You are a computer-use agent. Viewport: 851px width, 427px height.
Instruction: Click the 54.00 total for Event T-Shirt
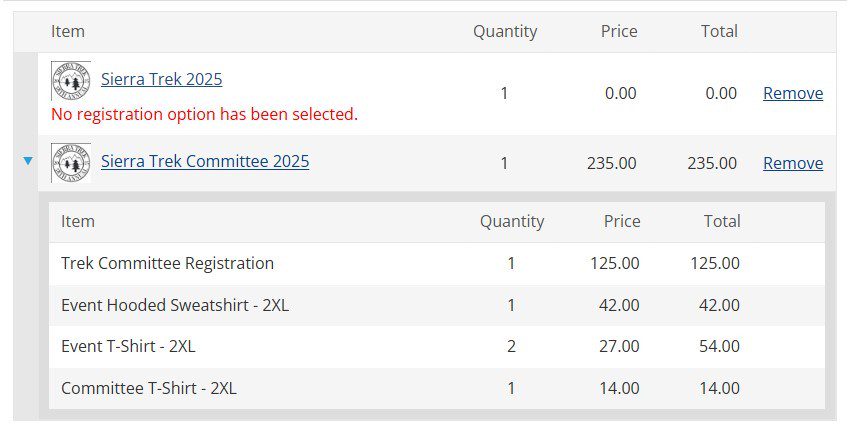[719, 346]
